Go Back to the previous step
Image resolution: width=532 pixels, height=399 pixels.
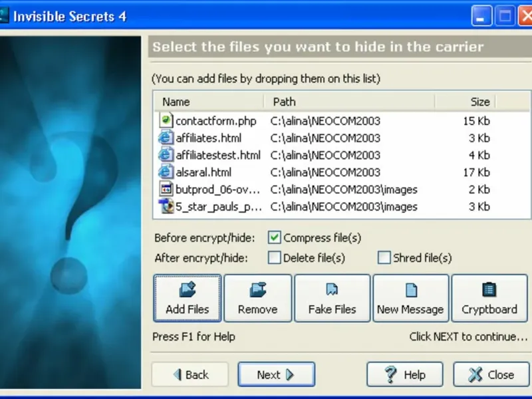[190, 374]
